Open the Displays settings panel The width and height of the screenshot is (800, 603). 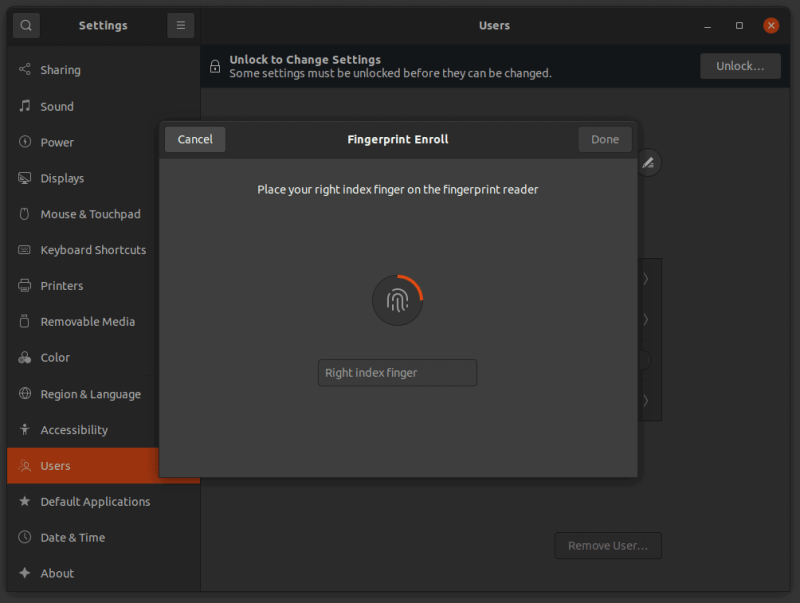(x=62, y=178)
